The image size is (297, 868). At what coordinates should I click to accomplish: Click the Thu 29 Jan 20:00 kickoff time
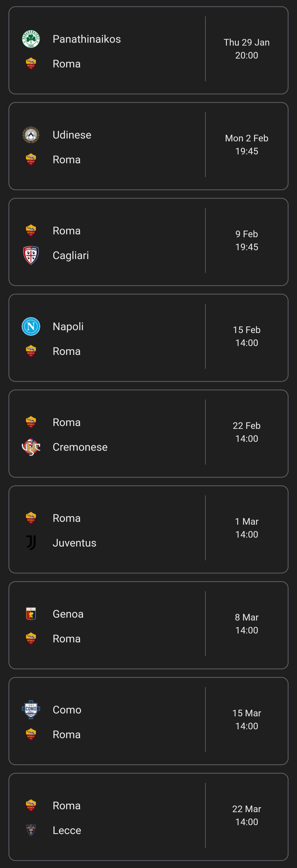coord(246,49)
